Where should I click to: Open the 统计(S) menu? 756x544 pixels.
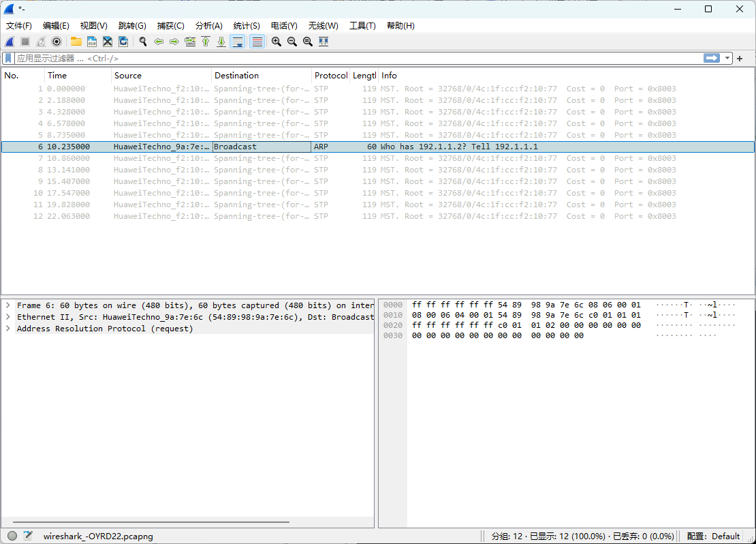pyautogui.click(x=246, y=26)
